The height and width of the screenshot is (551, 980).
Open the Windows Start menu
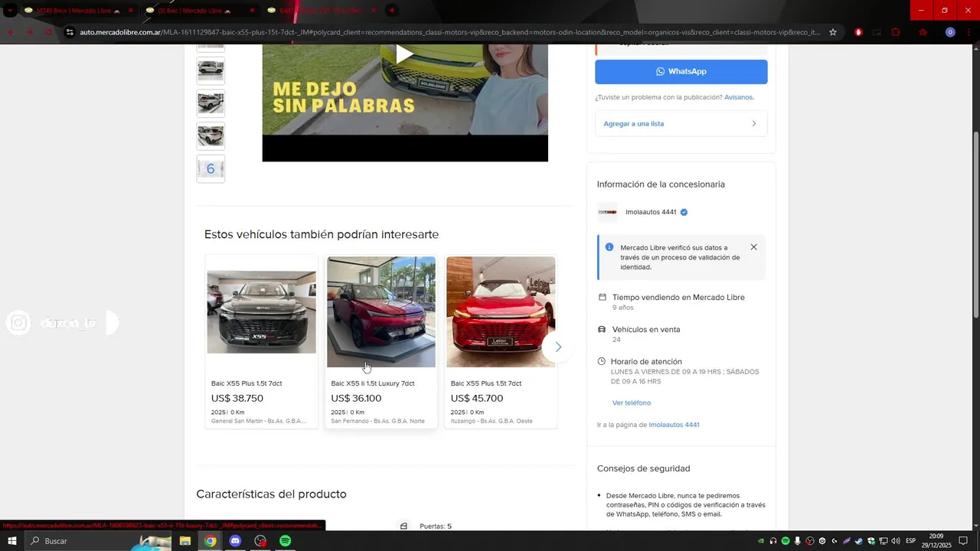coord(11,541)
